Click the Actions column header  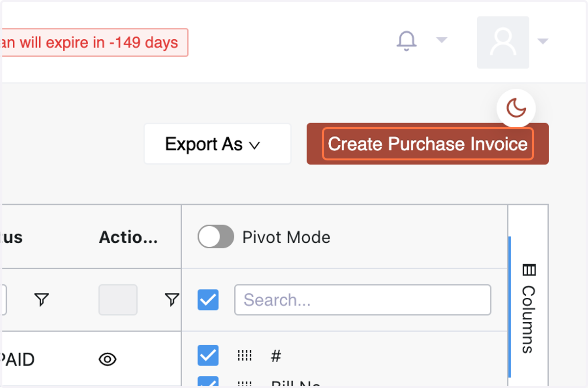tap(128, 237)
